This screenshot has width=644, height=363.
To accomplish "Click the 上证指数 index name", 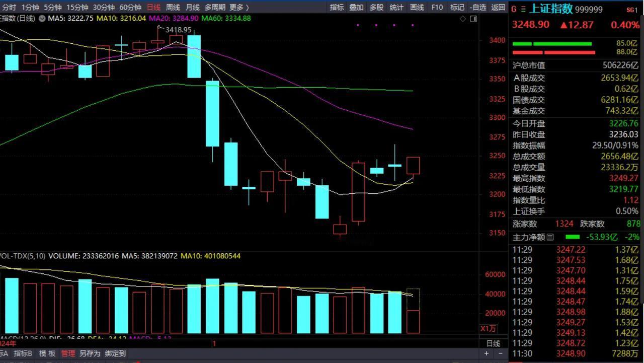I will 550,9.
